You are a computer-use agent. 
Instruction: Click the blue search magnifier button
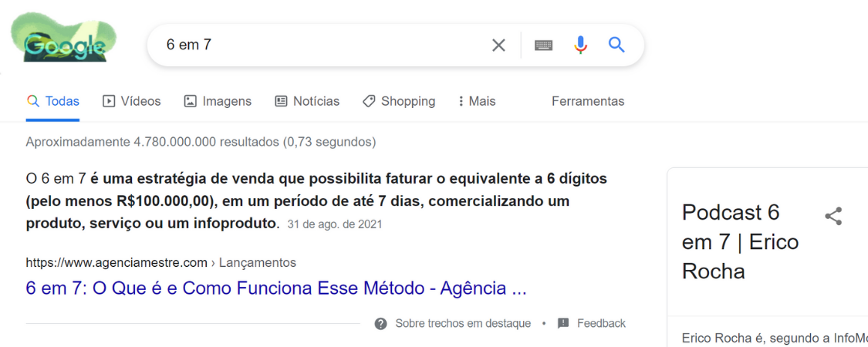point(616,45)
